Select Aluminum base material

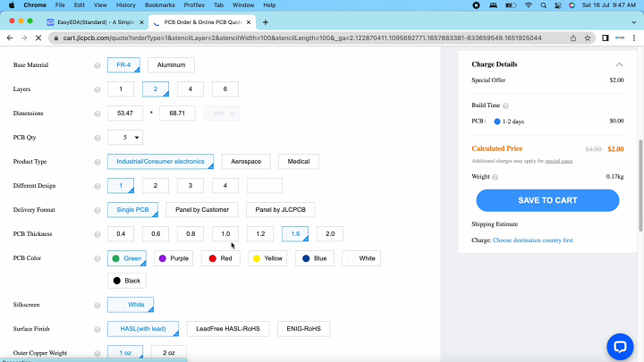[x=171, y=65]
